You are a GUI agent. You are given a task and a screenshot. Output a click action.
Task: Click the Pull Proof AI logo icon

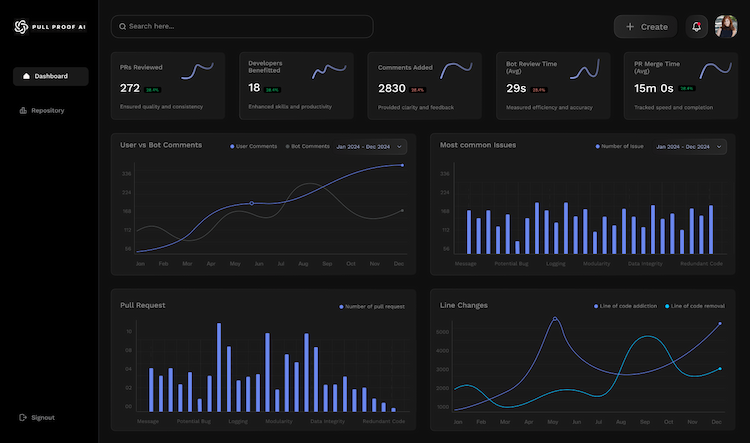point(20,27)
